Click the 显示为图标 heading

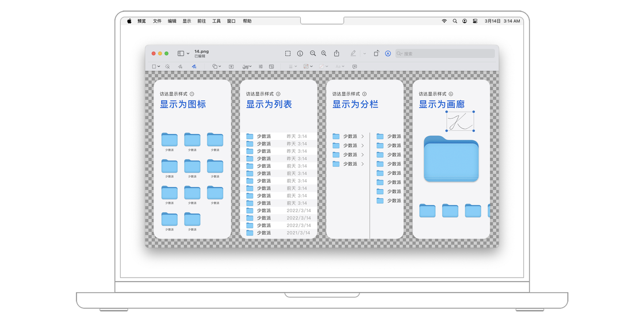pyautogui.click(x=183, y=104)
